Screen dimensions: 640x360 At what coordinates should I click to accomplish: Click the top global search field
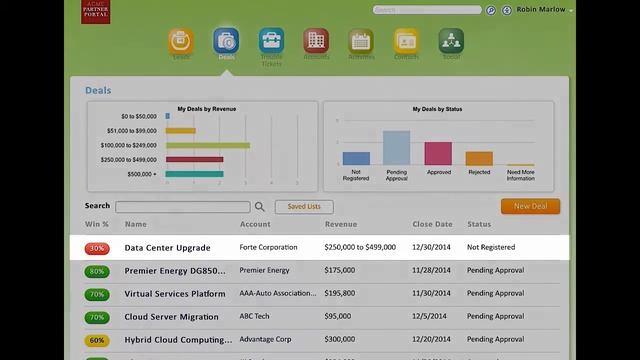pos(427,10)
